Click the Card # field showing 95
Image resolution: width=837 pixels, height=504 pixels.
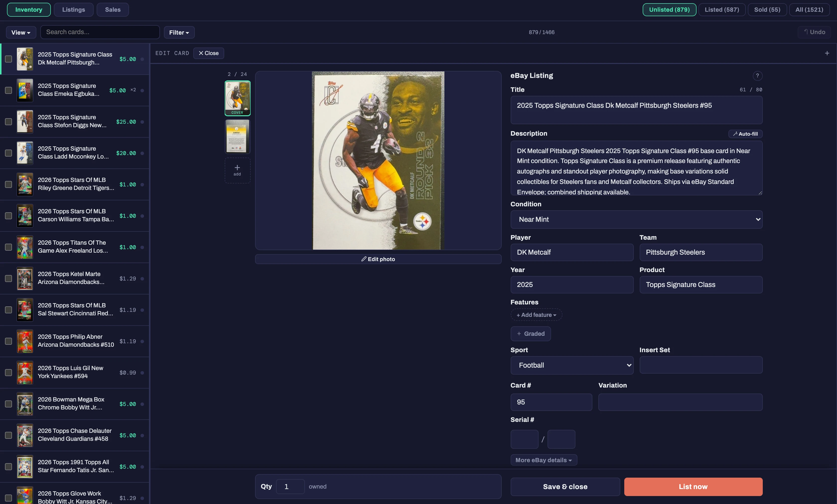tap(551, 402)
